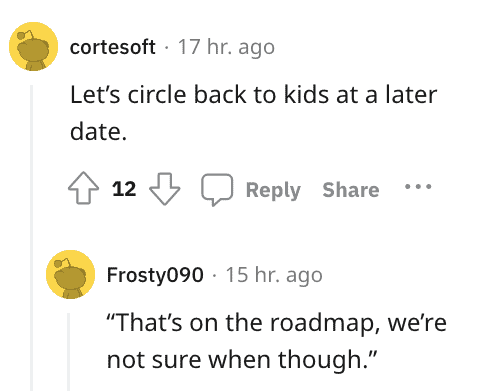
Task: Open cortesoft's avatar profile picture
Action: [33, 46]
